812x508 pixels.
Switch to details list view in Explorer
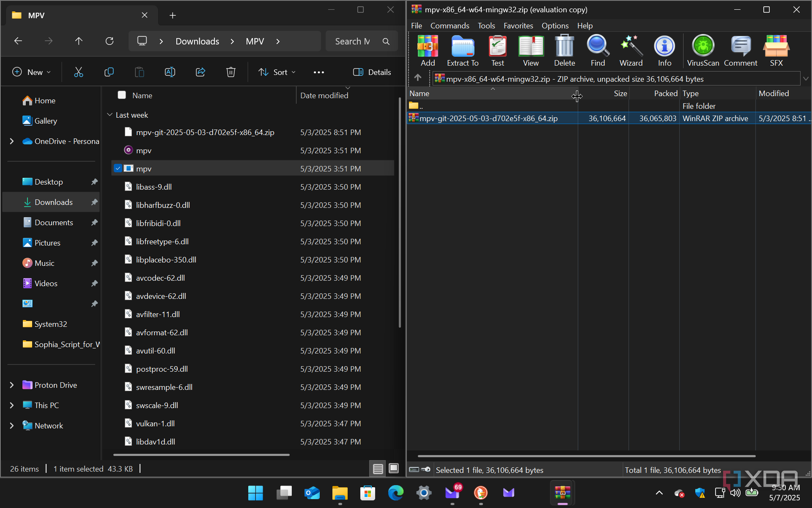pyautogui.click(x=378, y=468)
